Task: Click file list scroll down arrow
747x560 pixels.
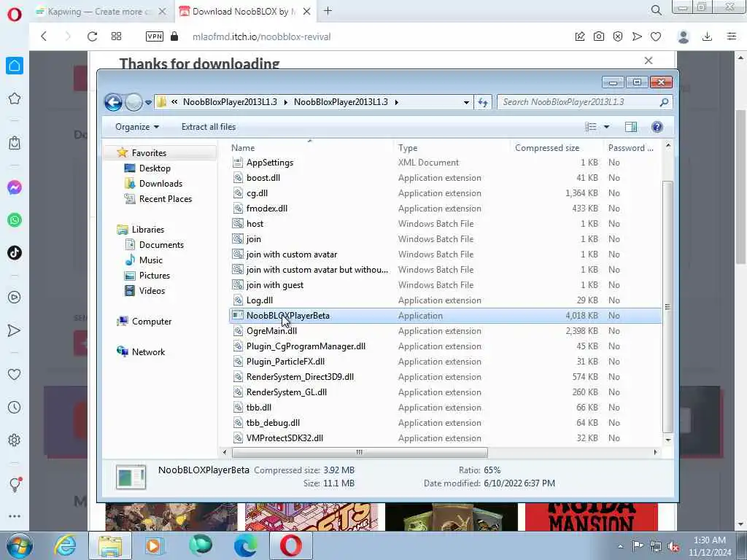Action: tap(668, 440)
